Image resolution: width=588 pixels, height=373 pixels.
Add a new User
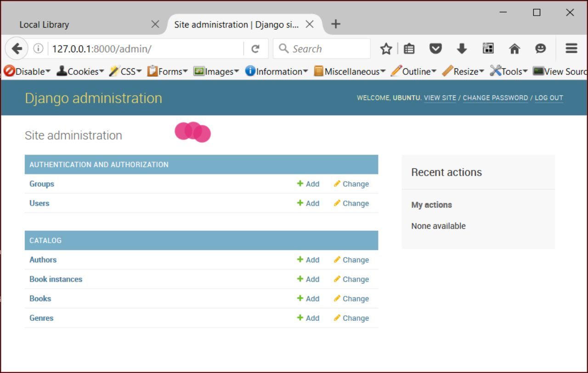(308, 203)
